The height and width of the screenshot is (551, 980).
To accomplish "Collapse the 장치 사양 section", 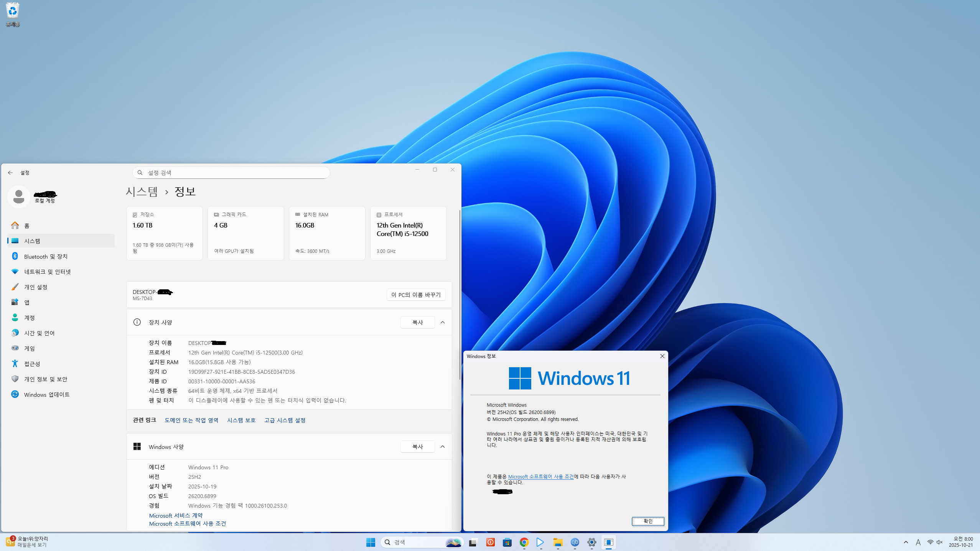I will coord(443,322).
